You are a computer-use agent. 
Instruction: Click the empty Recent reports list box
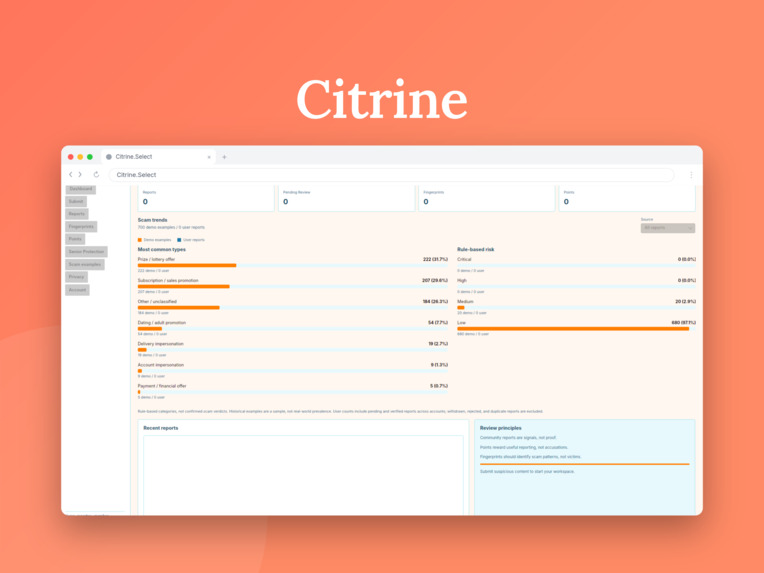coord(303,475)
